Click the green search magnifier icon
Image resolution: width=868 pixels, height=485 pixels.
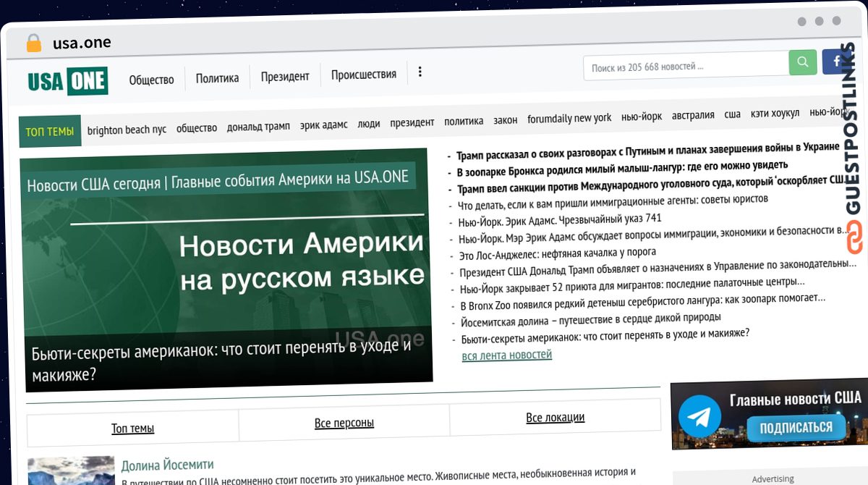(802, 62)
